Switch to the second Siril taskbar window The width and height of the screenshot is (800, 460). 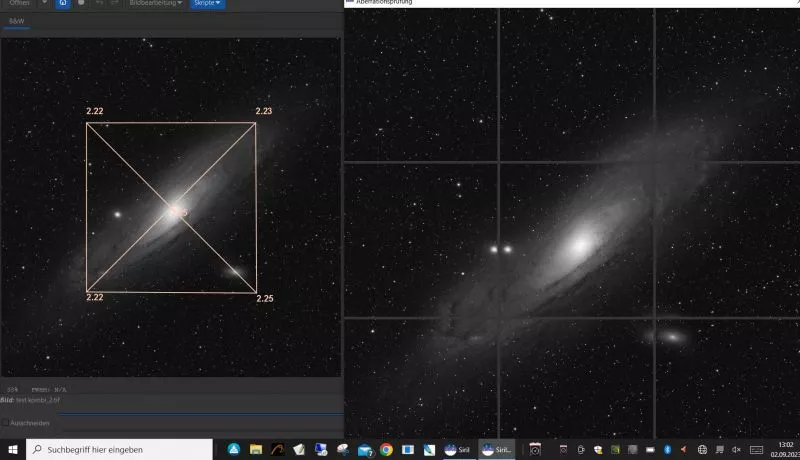click(x=497, y=449)
